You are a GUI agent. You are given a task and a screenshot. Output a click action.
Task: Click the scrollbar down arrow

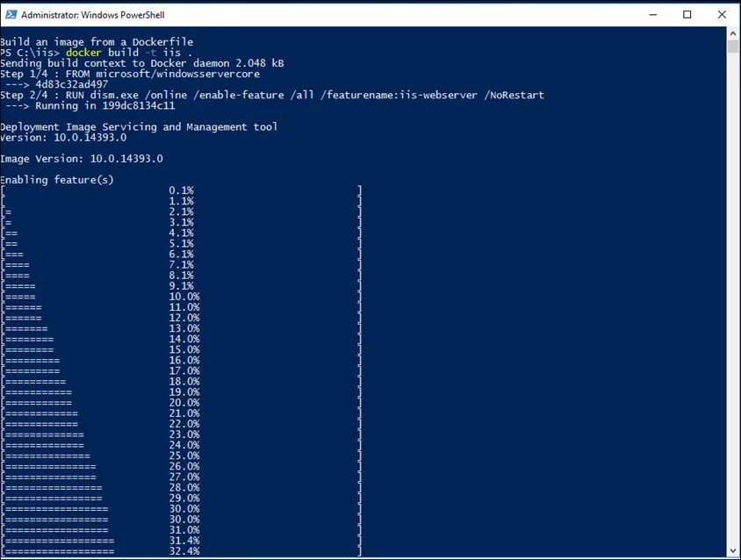coord(733,550)
